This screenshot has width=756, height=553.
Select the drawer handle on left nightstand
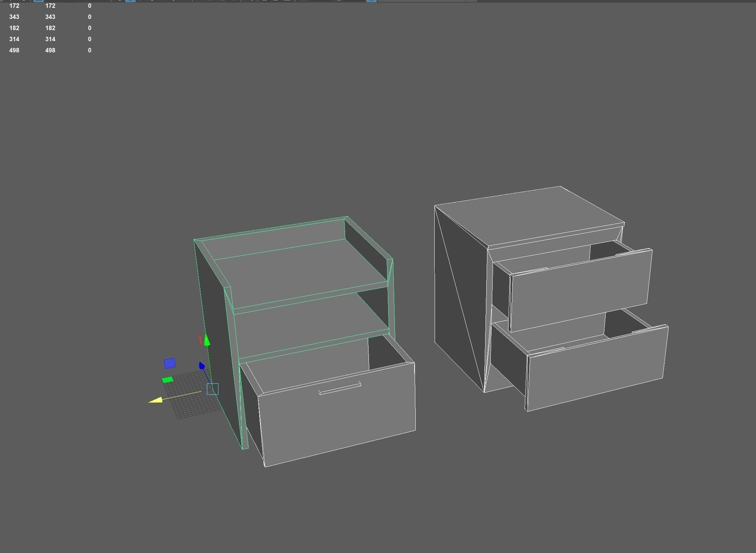340,388
